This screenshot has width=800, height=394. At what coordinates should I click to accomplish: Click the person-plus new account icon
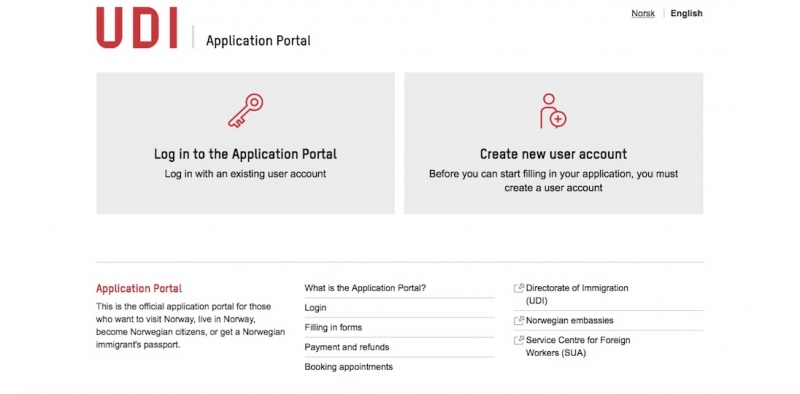(553, 111)
